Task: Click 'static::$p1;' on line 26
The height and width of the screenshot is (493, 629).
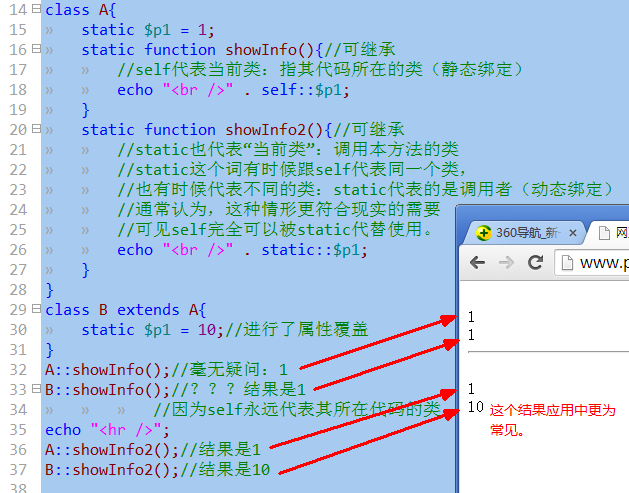Action: coord(314,250)
